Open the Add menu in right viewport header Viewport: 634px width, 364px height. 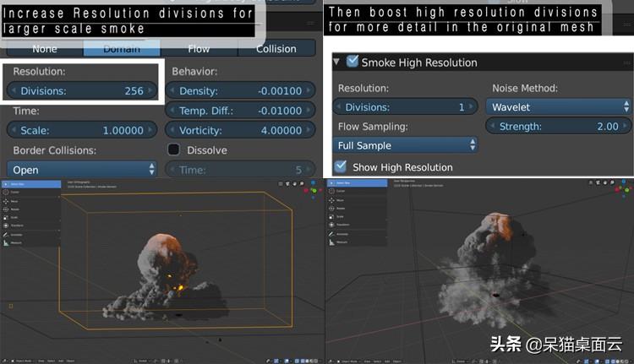click(x=387, y=361)
